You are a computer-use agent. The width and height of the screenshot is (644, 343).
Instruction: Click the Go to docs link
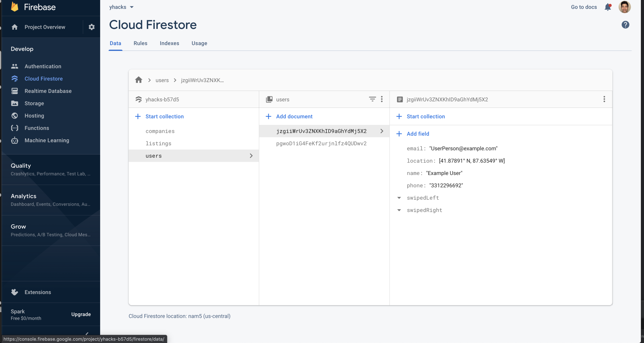tap(584, 7)
